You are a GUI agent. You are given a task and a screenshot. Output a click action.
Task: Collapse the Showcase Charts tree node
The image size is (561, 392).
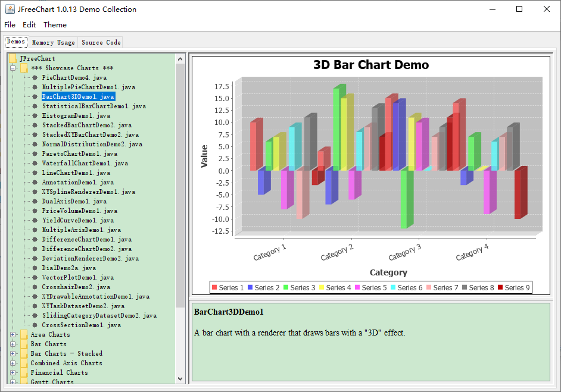tap(13, 68)
